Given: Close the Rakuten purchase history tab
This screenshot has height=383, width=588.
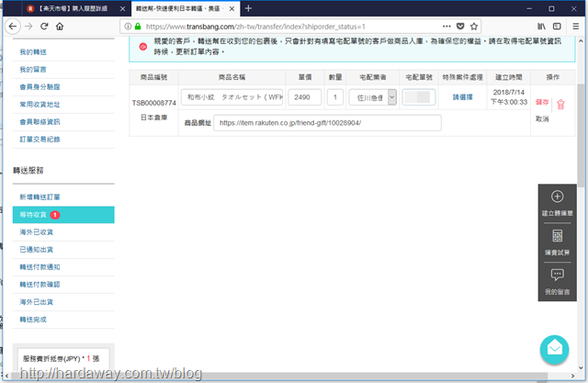Looking at the screenshot, I should coord(122,8).
